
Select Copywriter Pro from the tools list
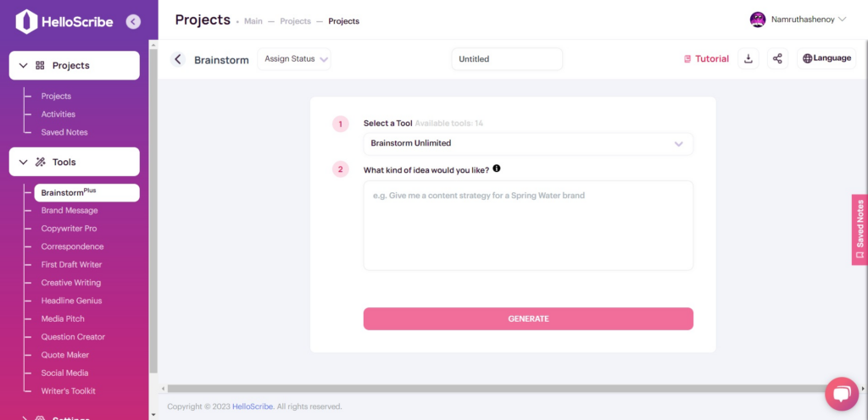(x=69, y=229)
